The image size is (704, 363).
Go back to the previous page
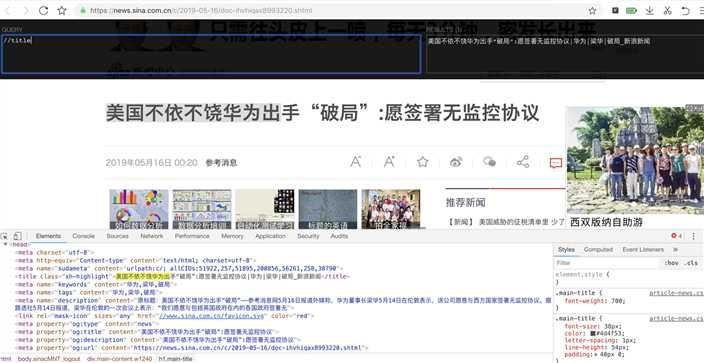point(8,10)
